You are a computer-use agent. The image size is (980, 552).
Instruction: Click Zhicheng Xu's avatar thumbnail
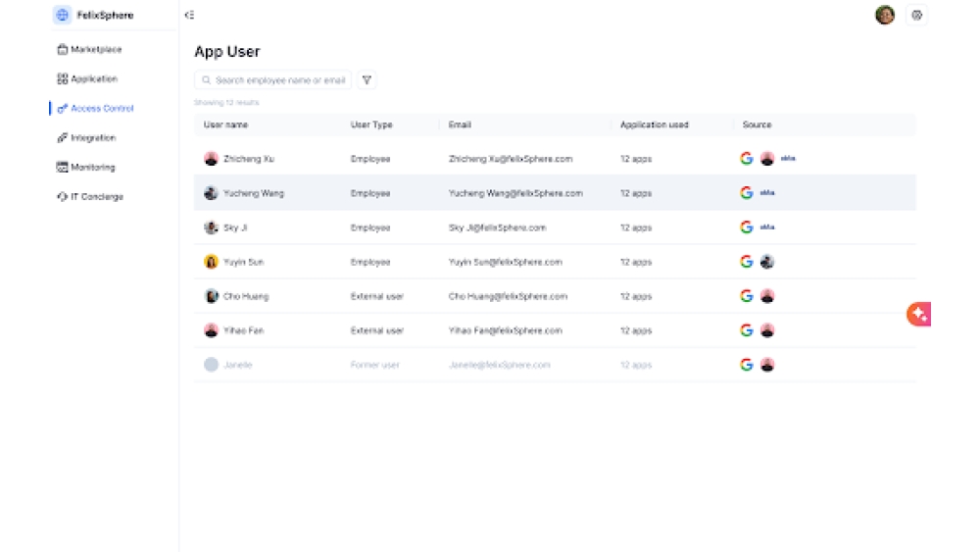point(212,159)
